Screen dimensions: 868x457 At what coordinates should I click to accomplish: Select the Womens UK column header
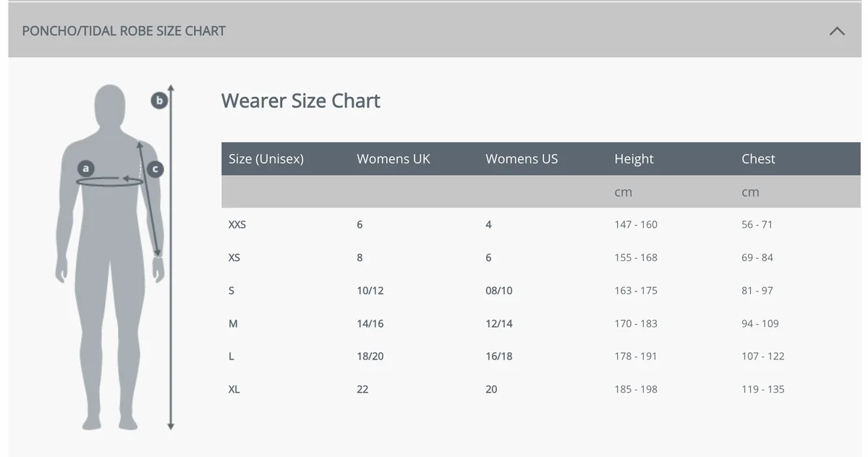(393, 159)
